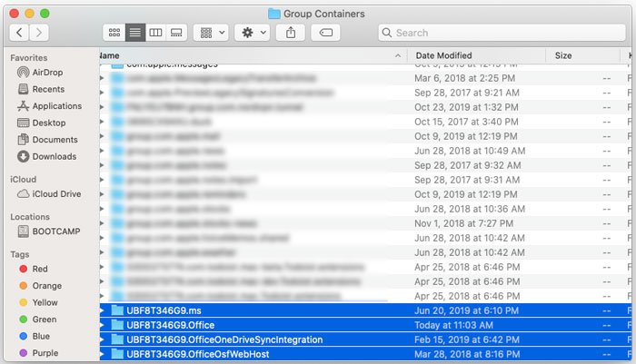Click the UBF8T346G9.Office folder icon

coord(117,325)
